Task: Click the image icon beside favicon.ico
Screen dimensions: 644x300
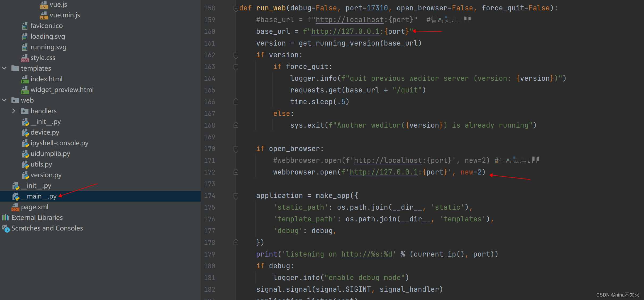Action: coord(25,26)
